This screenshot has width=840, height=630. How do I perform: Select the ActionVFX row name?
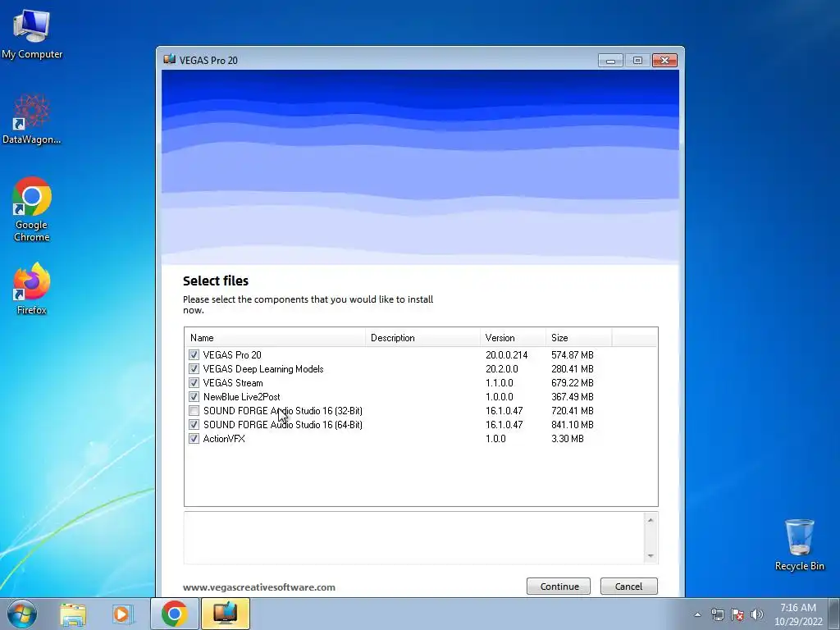(x=224, y=439)
